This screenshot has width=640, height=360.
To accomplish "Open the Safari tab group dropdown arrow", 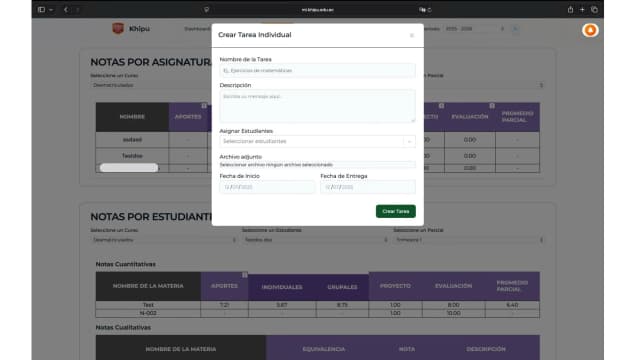I will [51, 10].
